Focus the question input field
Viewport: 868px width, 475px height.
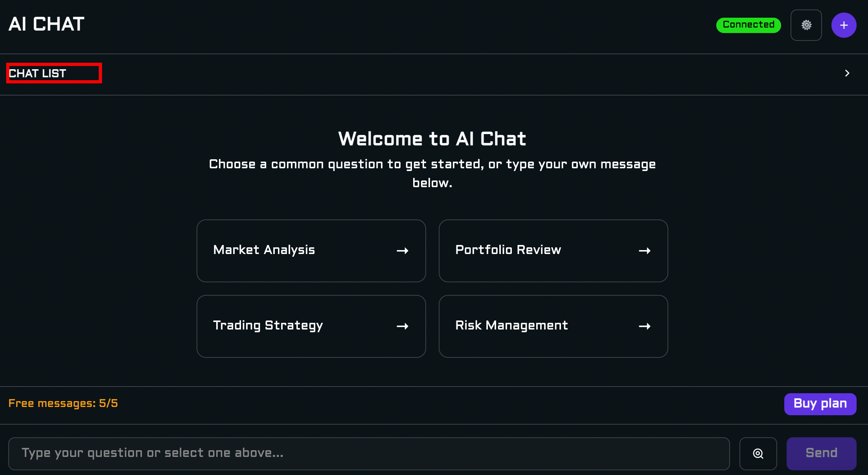[369, 453]
